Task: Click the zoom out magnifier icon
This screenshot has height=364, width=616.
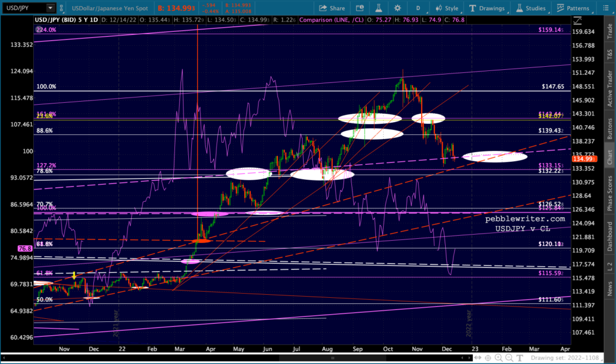Action: pyautogui.click(x=509, y=358)
